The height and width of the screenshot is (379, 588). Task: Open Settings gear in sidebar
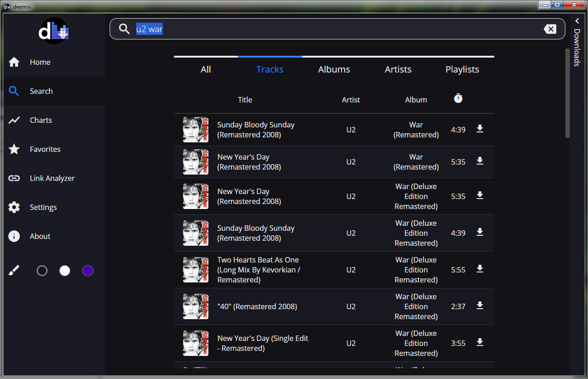click(x=14, y=207)
